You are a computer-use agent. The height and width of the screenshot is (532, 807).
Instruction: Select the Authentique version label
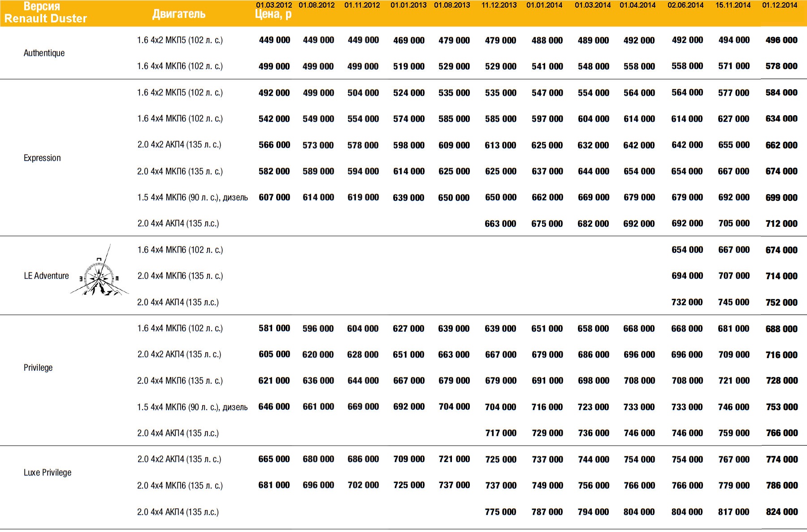(x=44, y=53)
